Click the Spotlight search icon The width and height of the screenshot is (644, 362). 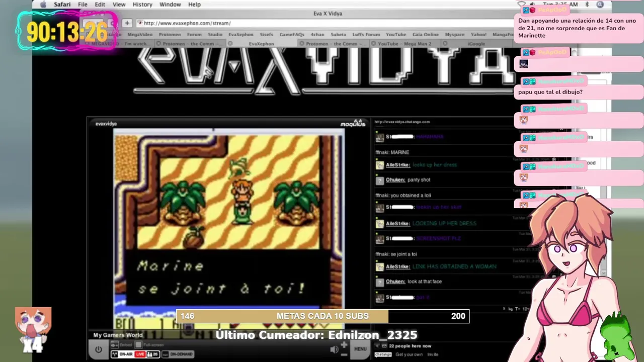[600, 5]
